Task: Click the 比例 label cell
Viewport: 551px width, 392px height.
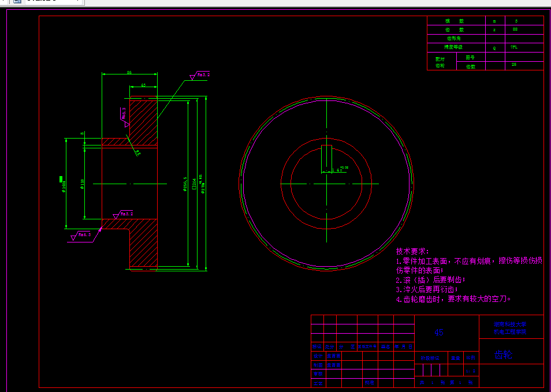Action: 471,358
